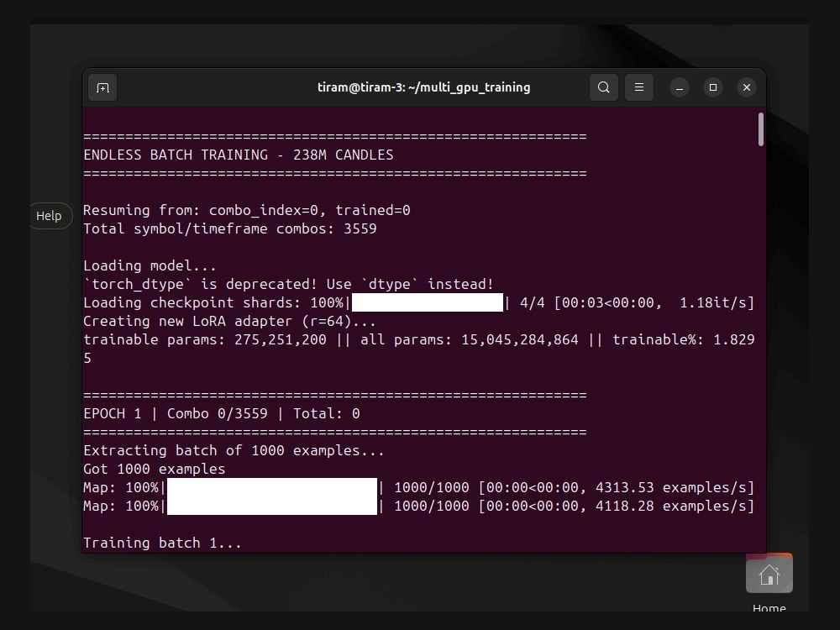Maximize the terminal window
Viewport: 840px width, 630px height.
pyautogui.click(x=713, y=87)
